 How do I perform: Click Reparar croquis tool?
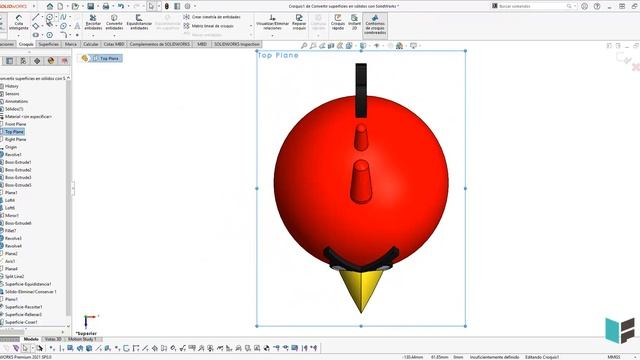point(299,22)
